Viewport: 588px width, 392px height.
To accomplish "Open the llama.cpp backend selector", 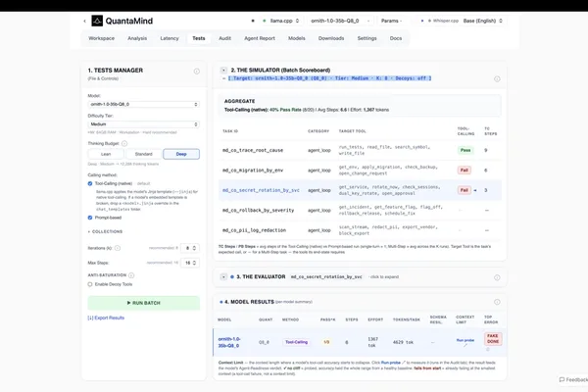I will [281, 21].
